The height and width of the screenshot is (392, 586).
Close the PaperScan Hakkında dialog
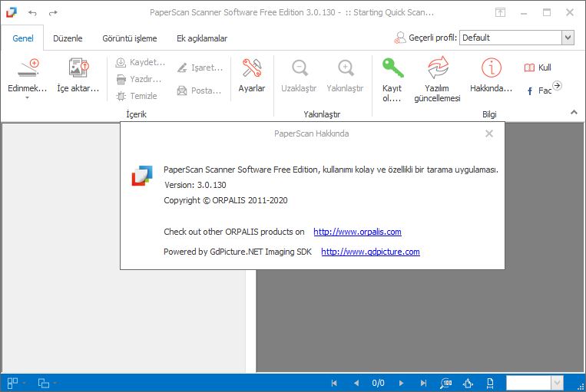488,133
